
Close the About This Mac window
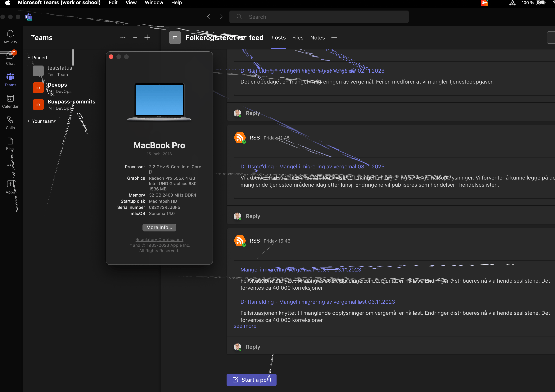(111, 57)
